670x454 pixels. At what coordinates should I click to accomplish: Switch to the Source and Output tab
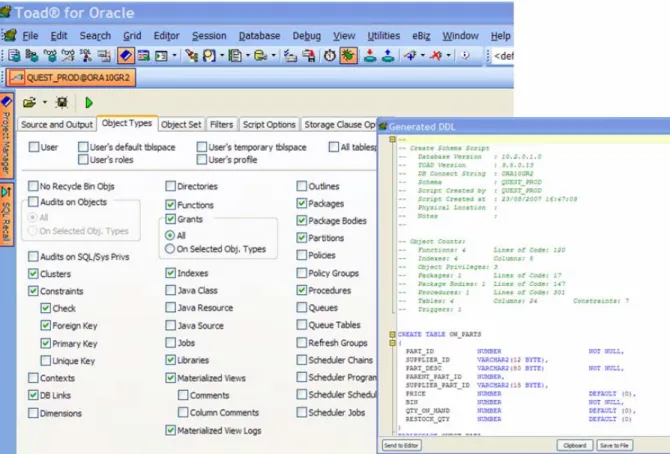(x=57, y=124)
